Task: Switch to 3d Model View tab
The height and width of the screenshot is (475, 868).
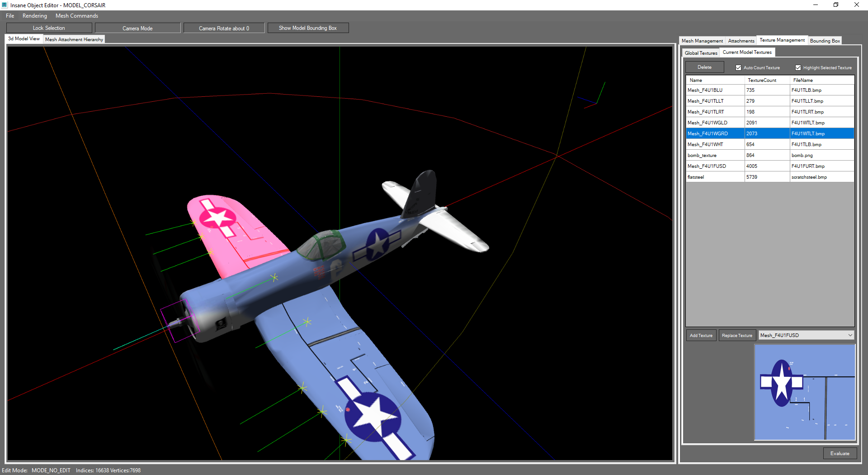Action: click(x=24, y=39)
